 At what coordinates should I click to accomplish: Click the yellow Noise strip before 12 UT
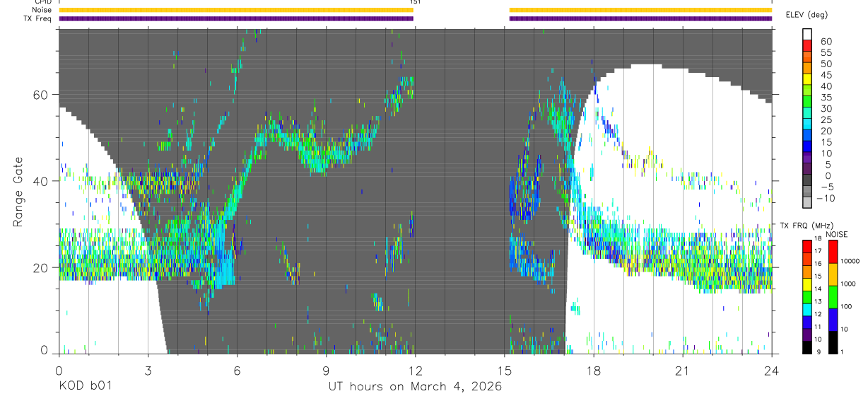click(236, 10)
